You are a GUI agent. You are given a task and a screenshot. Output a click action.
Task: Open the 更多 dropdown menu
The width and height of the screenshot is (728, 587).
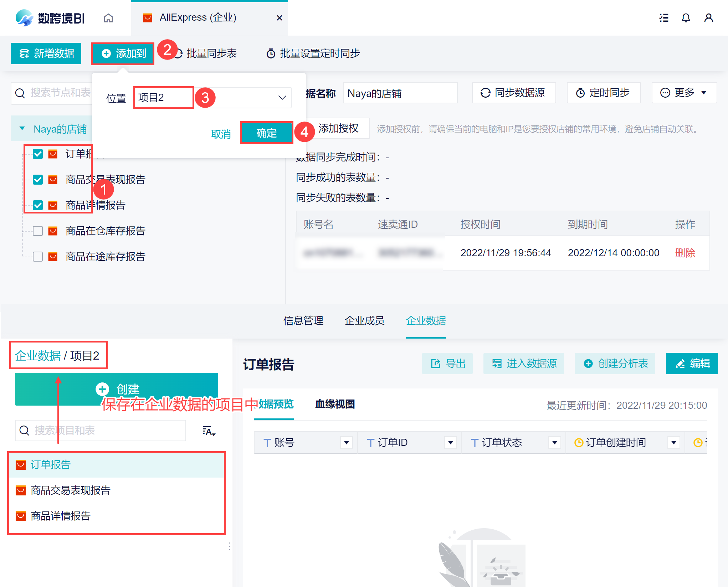pos(684,93)
